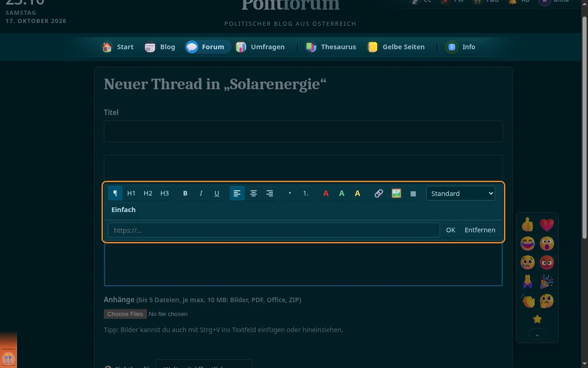Toggle underline formatting
Screen dimensions: 588x368
pyautogui.click(x=217, y=193)
